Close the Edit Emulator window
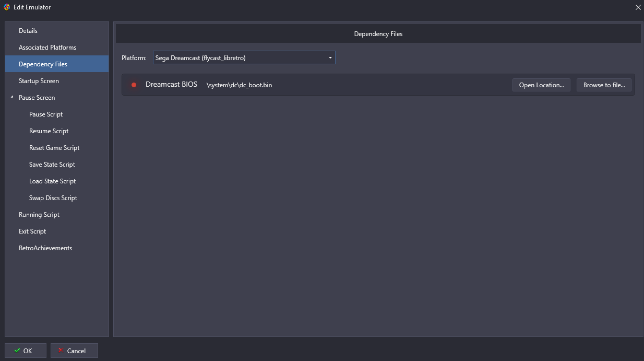This screenshot has height=361, width=644. (638, 7)
